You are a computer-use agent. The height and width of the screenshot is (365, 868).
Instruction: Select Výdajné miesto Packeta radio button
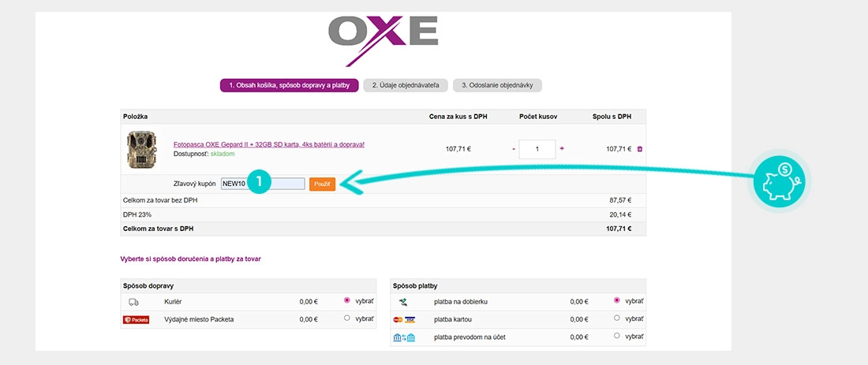[347, 318]
